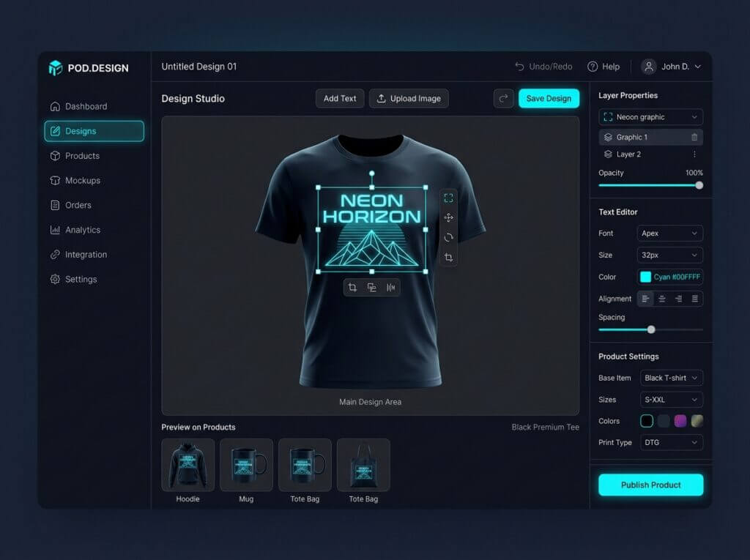Open the Neon graphic layer dropdown
This screenshot has width=750, height=560.
point(650,117)
